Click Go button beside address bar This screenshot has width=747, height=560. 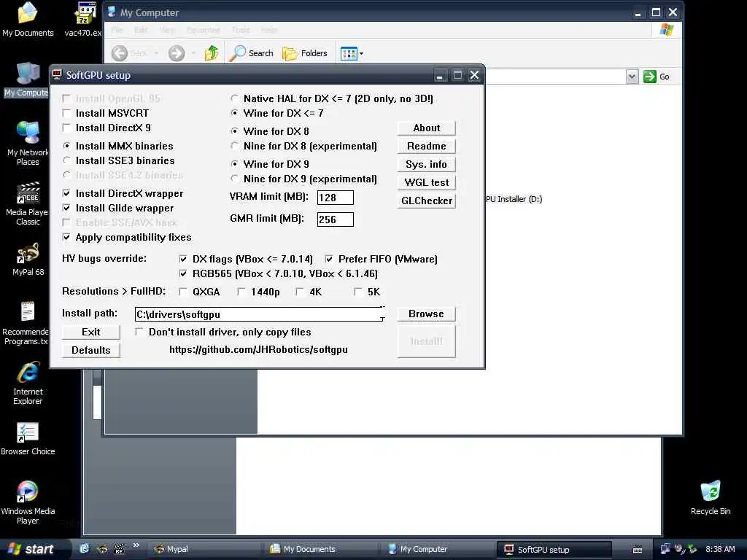pos(657,76)
